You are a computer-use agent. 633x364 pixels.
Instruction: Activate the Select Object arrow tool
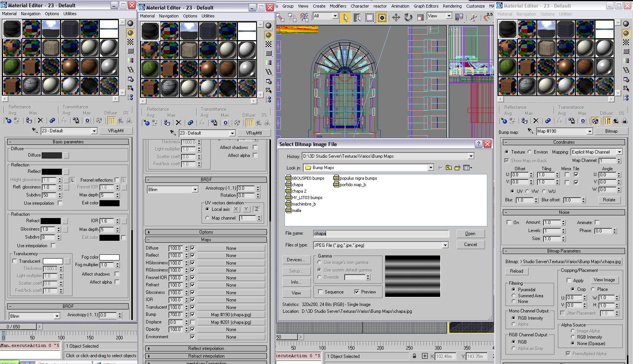point(345,17)
